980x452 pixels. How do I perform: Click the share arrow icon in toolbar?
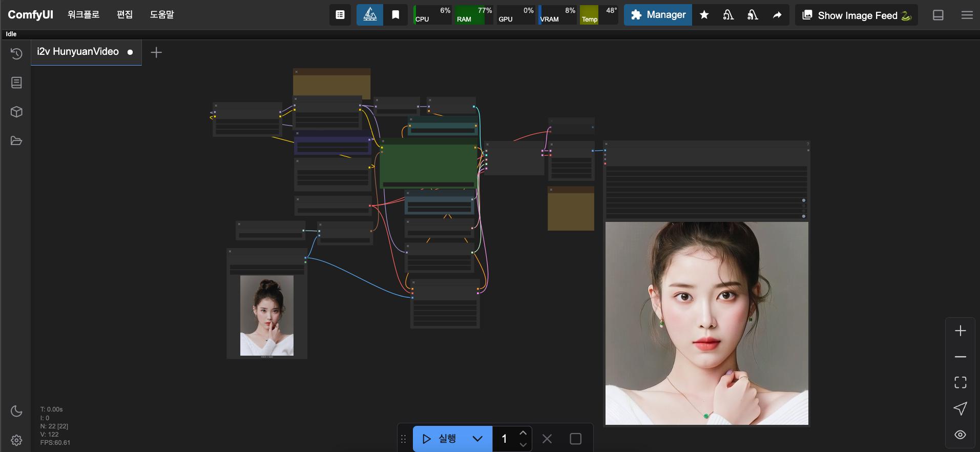[777, 15]
